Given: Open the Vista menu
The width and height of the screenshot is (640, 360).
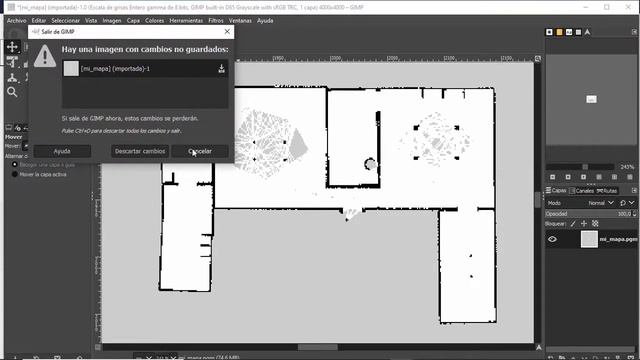Looking at the screenshot, I should [91, 20].
